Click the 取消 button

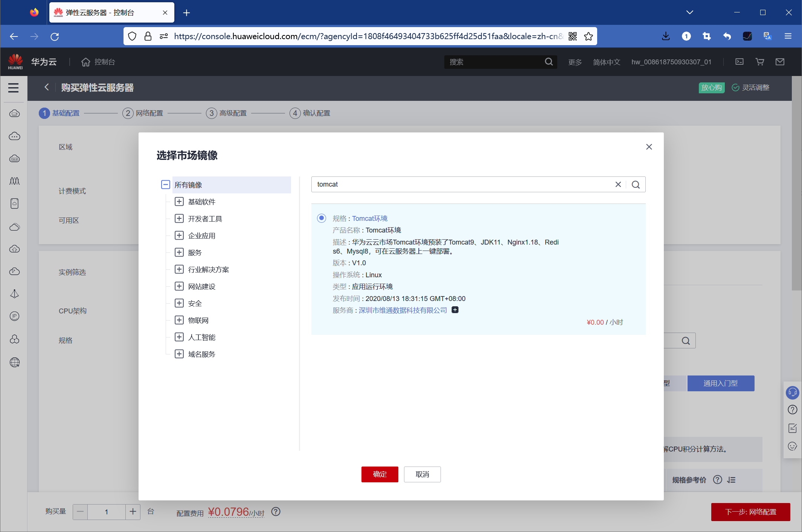coord(422,474)
